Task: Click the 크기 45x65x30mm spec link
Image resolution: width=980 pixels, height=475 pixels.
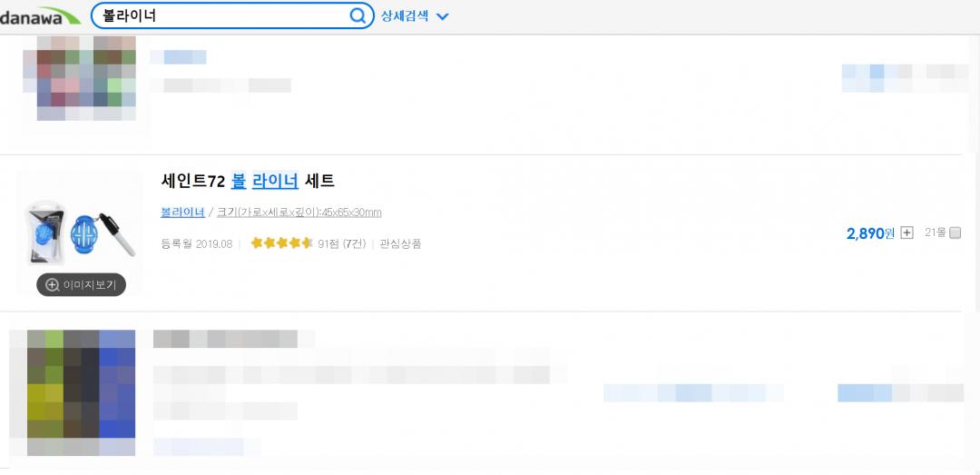Action: point(299,213)
